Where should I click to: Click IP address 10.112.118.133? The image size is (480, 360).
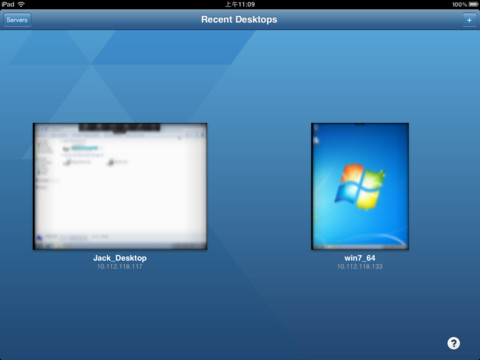(x=360, y=267)
